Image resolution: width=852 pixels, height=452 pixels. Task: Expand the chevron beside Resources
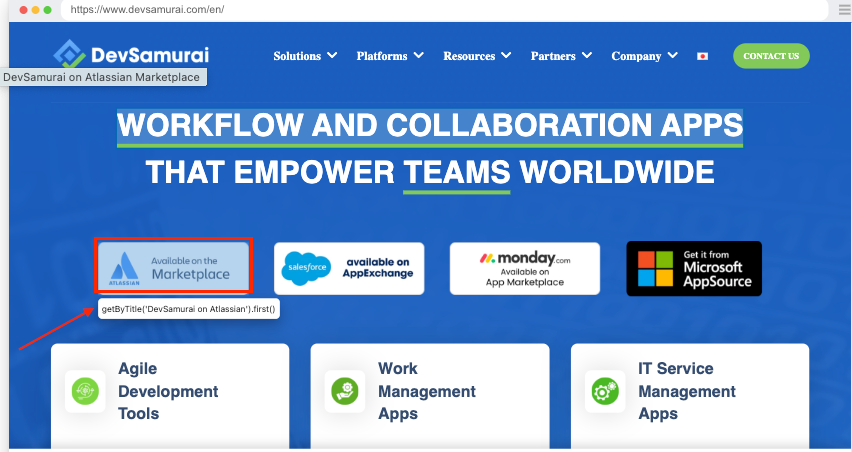506,55
